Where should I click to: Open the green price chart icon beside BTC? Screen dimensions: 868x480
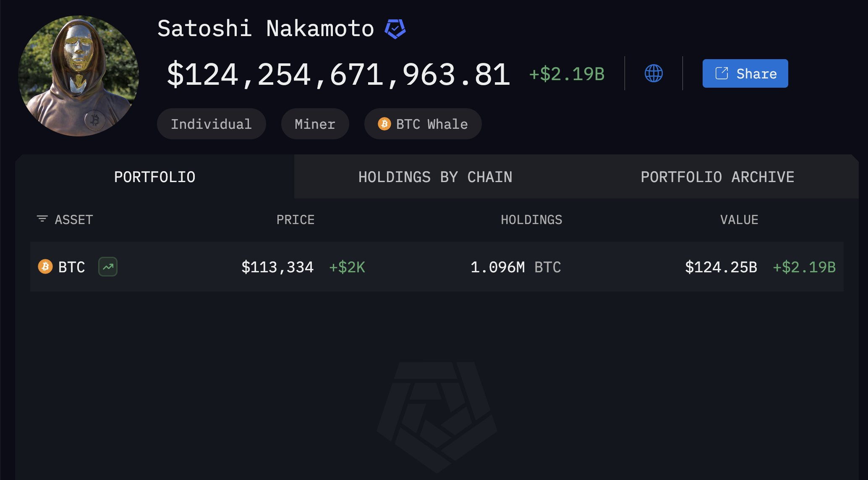click(107, 267)
